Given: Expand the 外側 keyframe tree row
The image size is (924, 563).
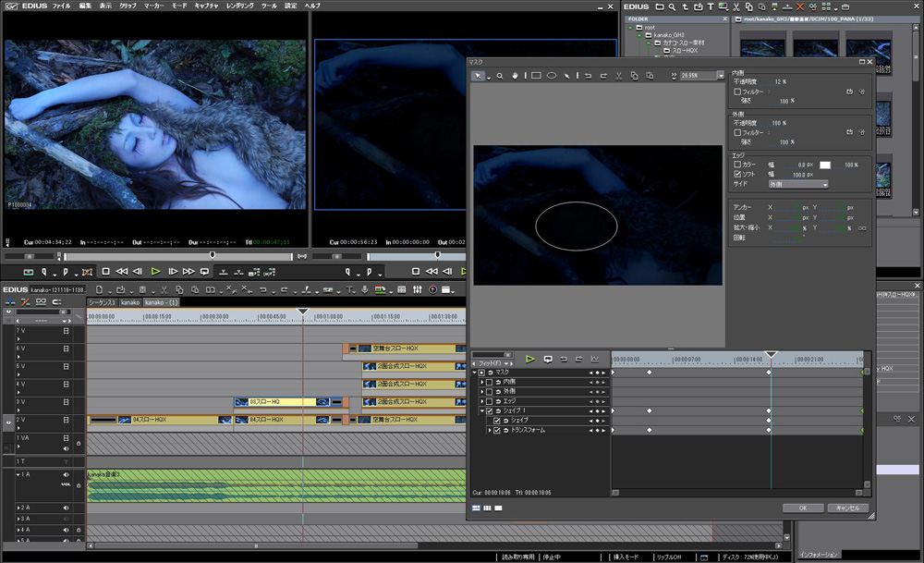Looking at the screenshot, I should [482, 391].
